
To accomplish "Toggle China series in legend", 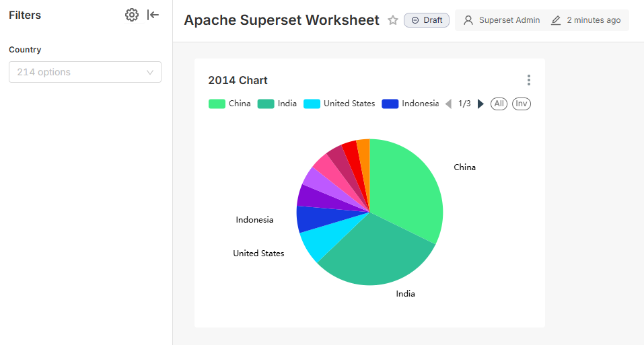I will [x=229, y=104].
